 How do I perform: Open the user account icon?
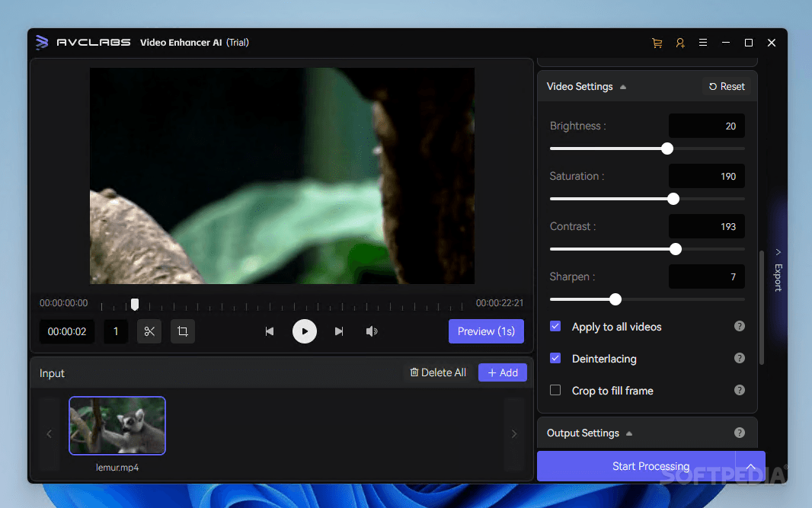point(680,43)
